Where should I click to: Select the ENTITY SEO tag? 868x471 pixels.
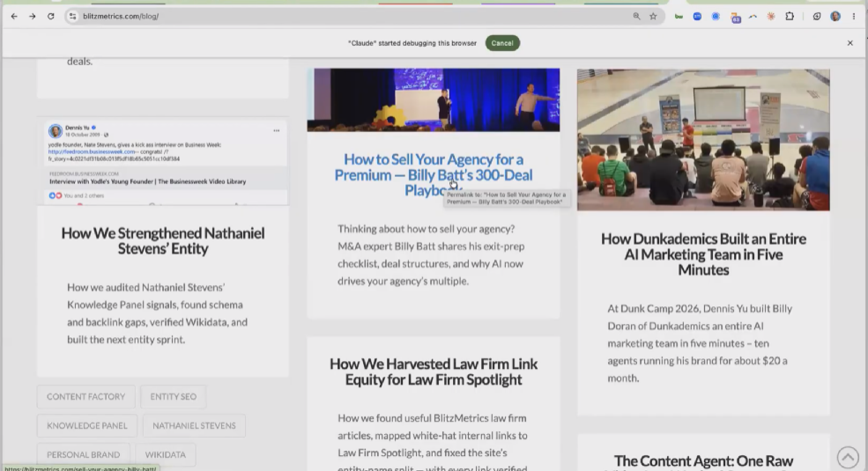click(x=174, y=396)
